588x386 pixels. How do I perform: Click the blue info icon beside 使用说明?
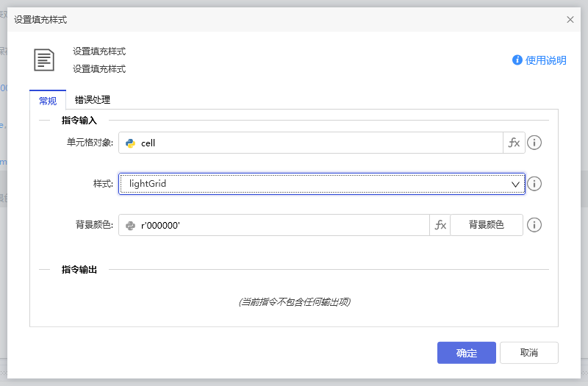pos(517,60)
